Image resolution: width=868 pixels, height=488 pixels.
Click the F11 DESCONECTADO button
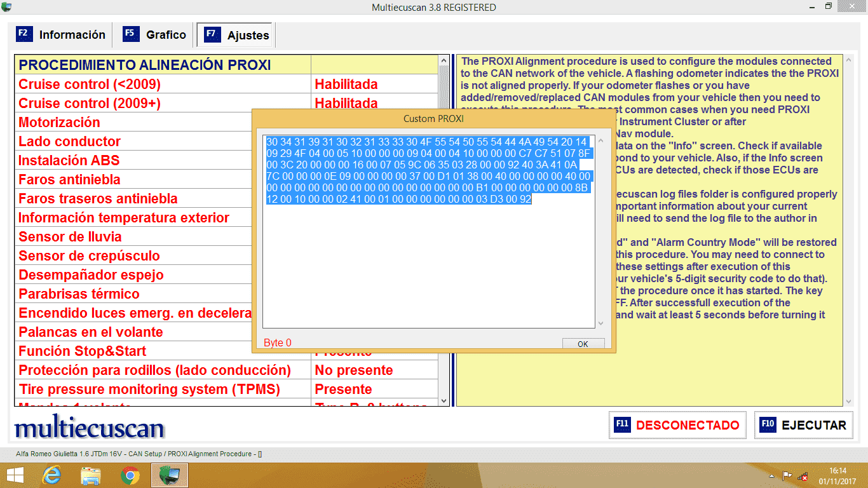tap(678, 425)
